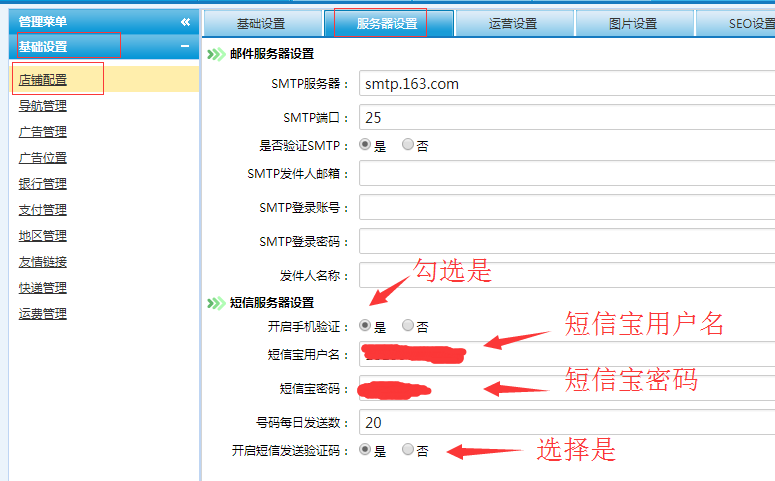Click the 号码每日发送数 input field
Image resolution: width=775 pixels, height=481 pixels.
[566, 422]
